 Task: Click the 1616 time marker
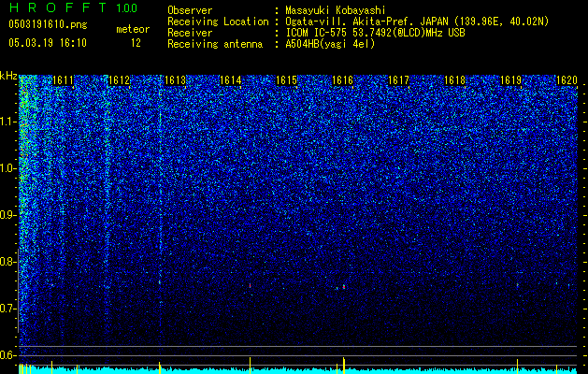(343, 80)
